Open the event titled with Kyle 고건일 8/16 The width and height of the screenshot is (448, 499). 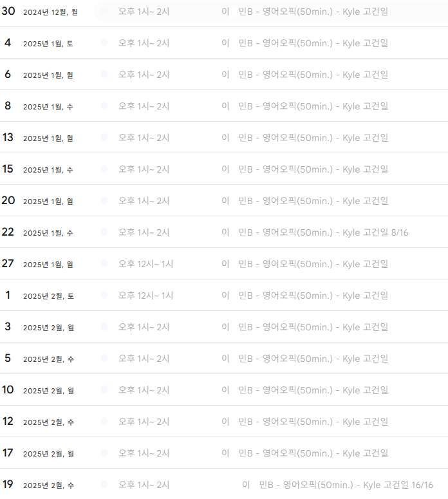tap(323, 232)
